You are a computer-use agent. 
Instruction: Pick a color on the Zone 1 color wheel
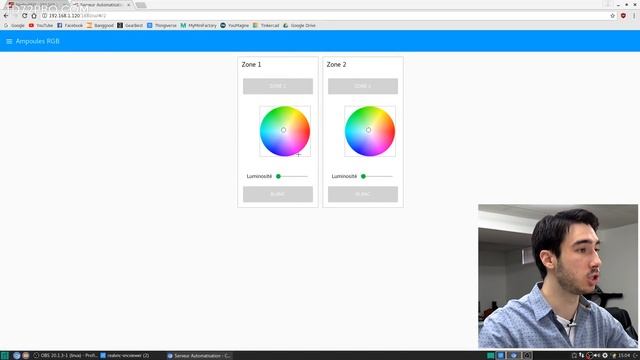285,131
